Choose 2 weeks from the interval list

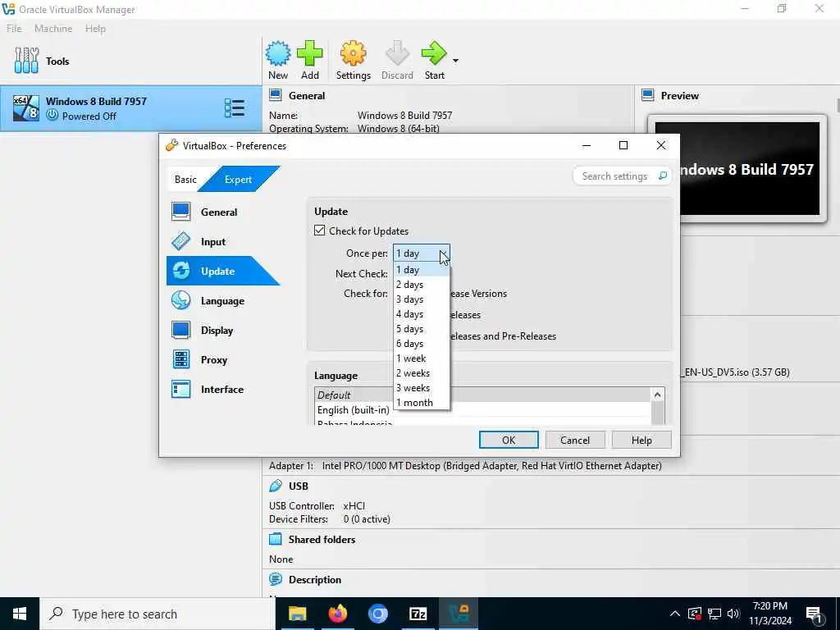click(422, 373)
